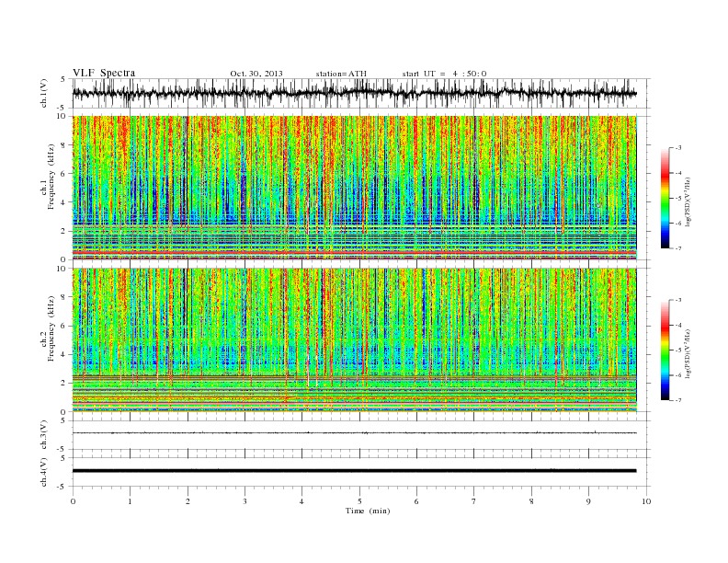Click the ch.3 flat voltage trace
The width and height of the screenshot is (728, 563).
pyautogui.click(x=354, y=433)
